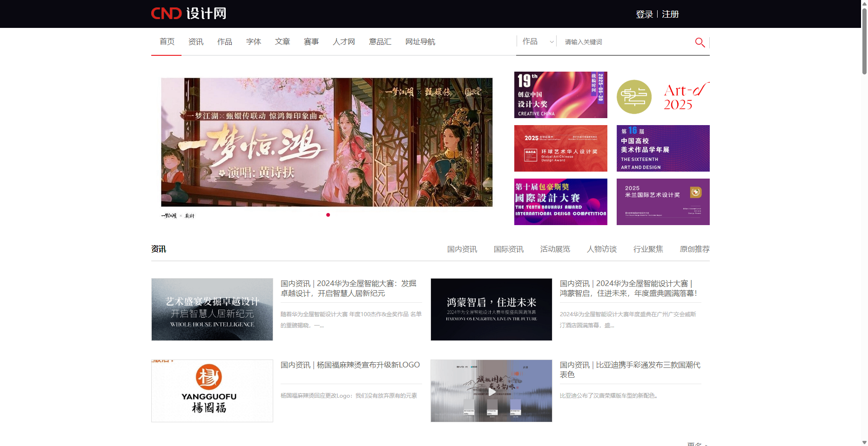Open the 网址导航 navigation item
The height and width of the screenshot is (446, 868).
click(420, 42)
